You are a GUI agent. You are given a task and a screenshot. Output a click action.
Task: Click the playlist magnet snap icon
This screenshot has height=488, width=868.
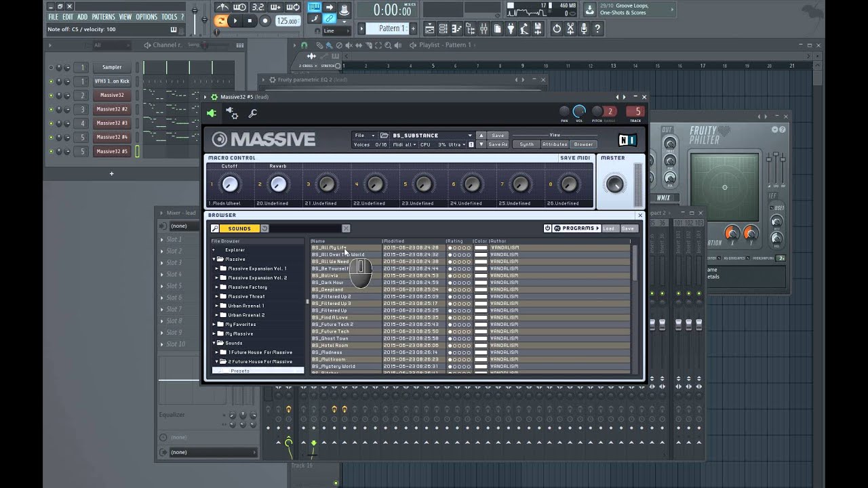click(304, 45)
